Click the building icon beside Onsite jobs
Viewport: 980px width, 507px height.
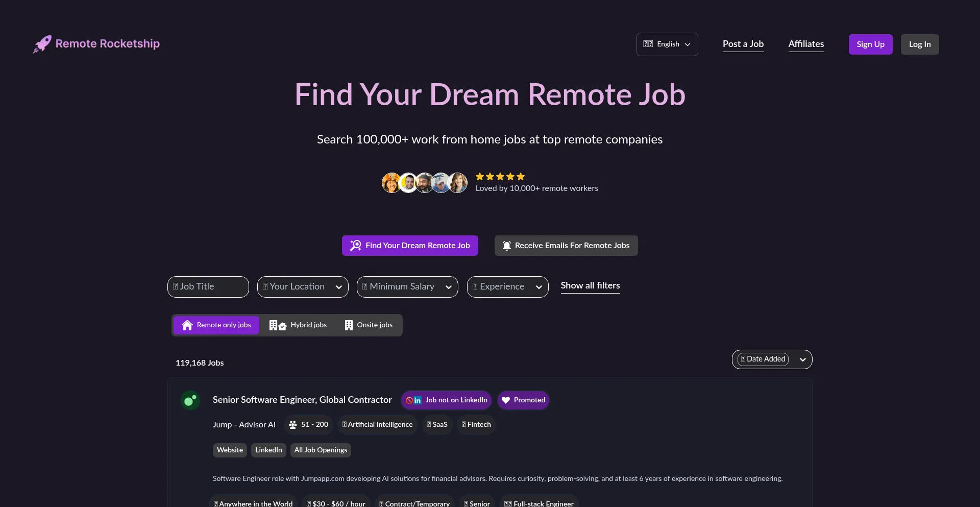pos(349,325)
